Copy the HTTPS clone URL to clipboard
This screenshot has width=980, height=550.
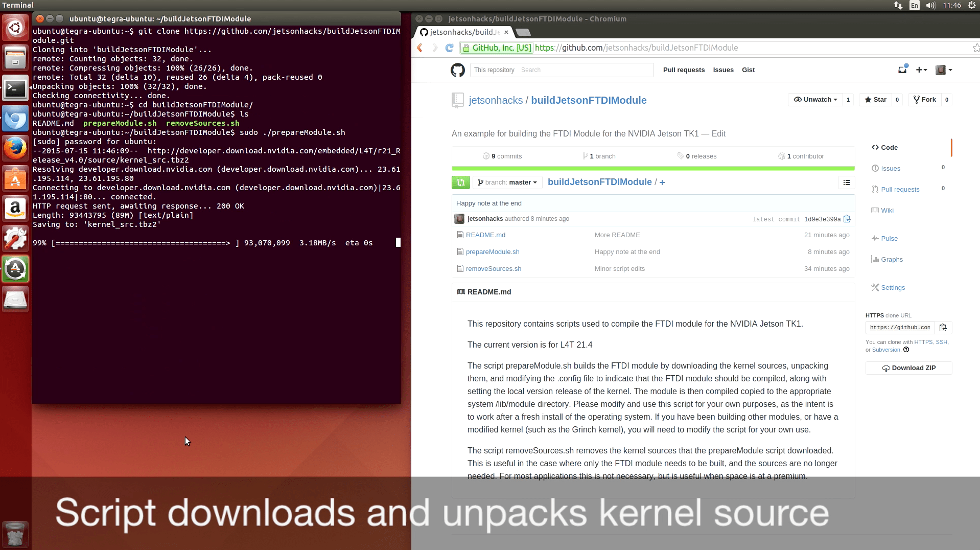pos(943,328)
